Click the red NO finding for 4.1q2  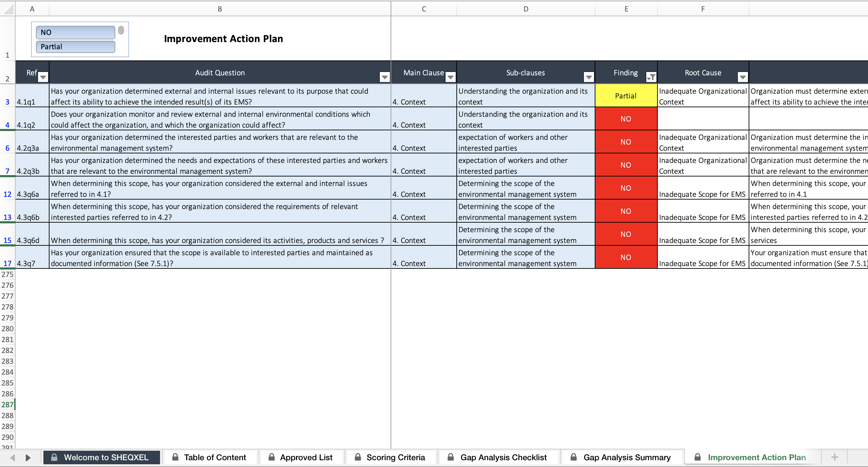[626, 119]
